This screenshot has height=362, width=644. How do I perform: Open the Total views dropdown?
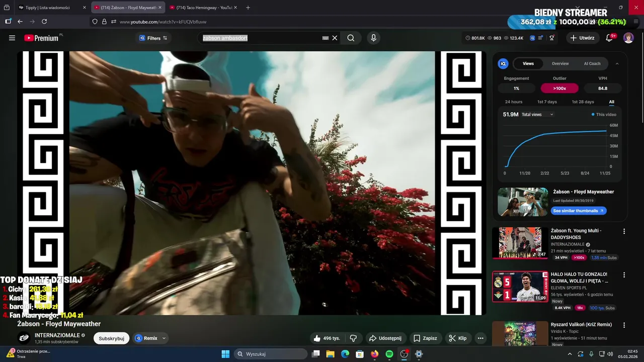537,115
